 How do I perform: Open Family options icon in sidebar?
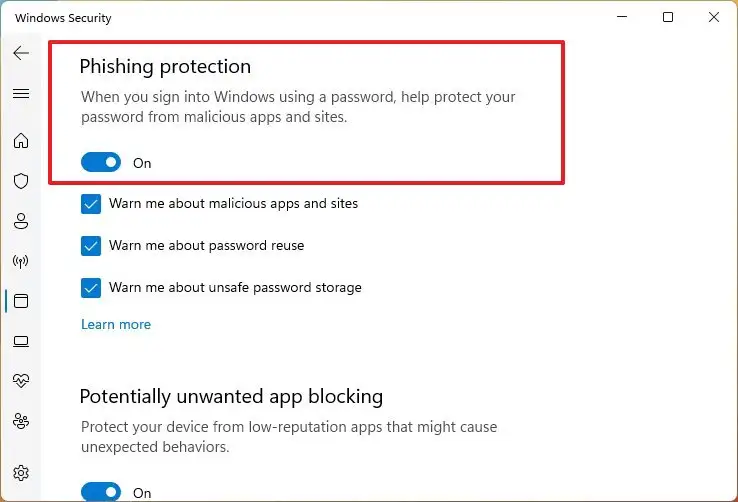tap(20, 421)
